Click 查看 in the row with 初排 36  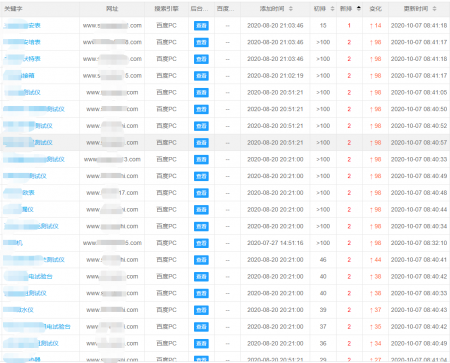(201, 343)
